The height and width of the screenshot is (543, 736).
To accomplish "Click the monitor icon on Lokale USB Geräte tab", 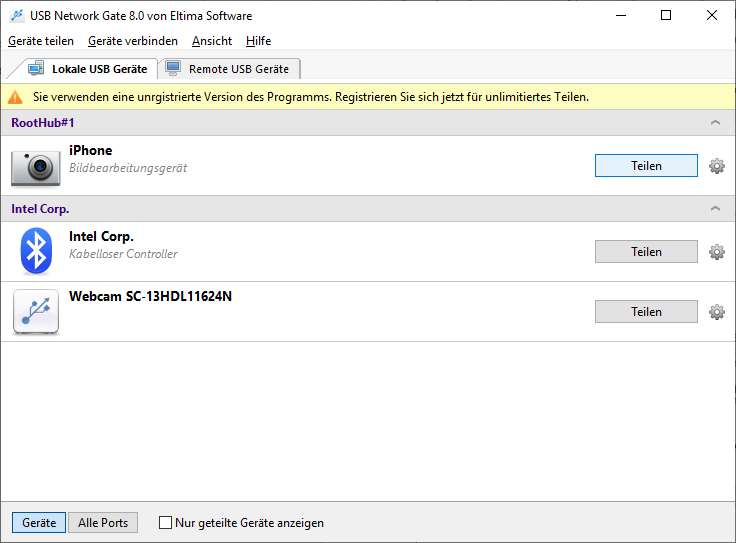I will point(36,68).
